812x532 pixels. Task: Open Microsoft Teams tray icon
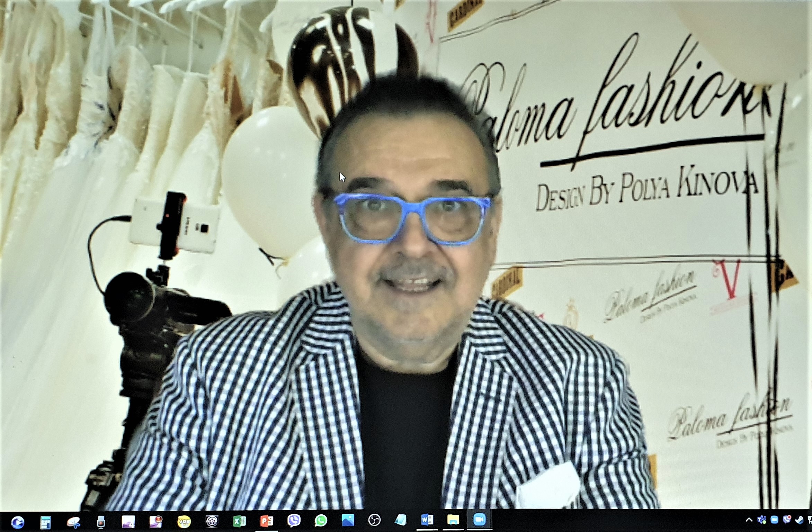[x=762, y=520]
